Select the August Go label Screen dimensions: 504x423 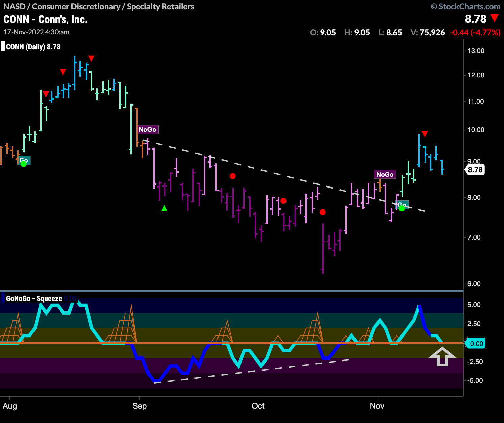coord(24,160)
